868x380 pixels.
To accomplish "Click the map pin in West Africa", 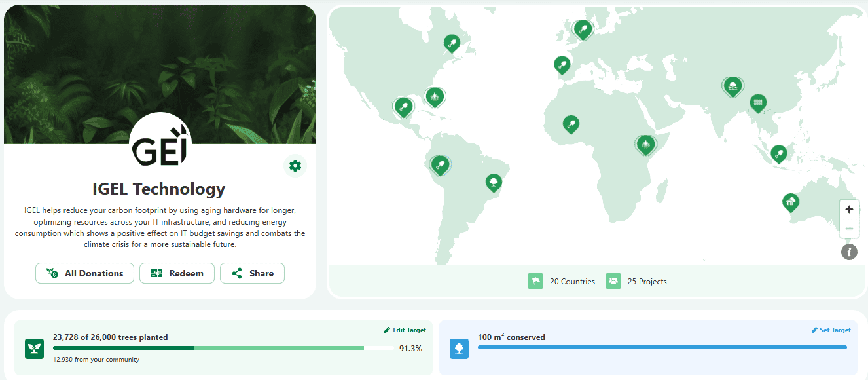I will point(571,124).
